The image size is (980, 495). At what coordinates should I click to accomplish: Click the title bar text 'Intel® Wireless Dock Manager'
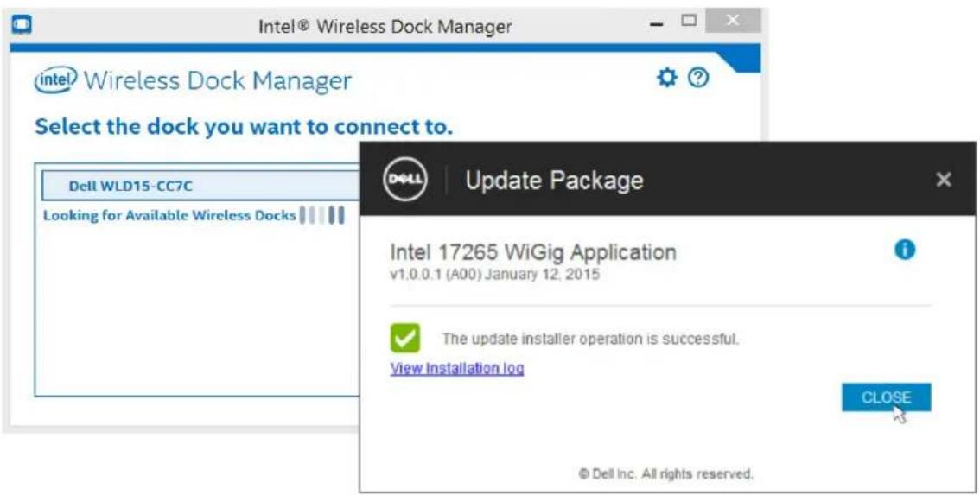coord(385,27)
